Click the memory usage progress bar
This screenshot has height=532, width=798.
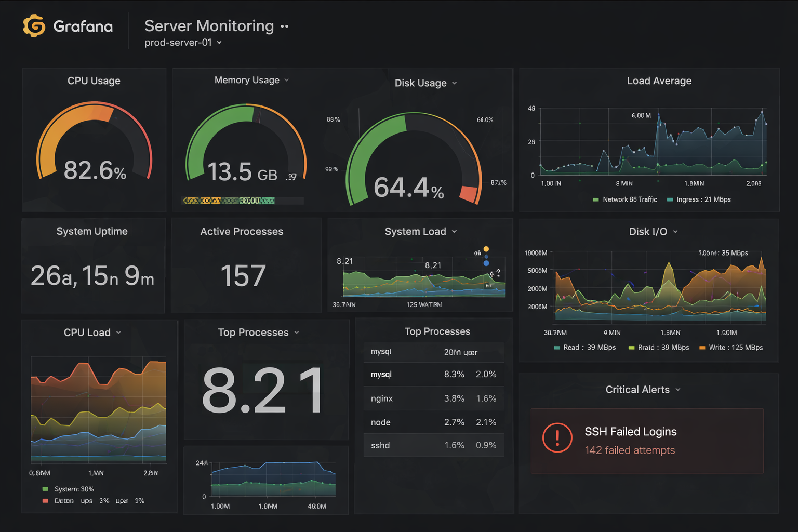click(242, 200)
